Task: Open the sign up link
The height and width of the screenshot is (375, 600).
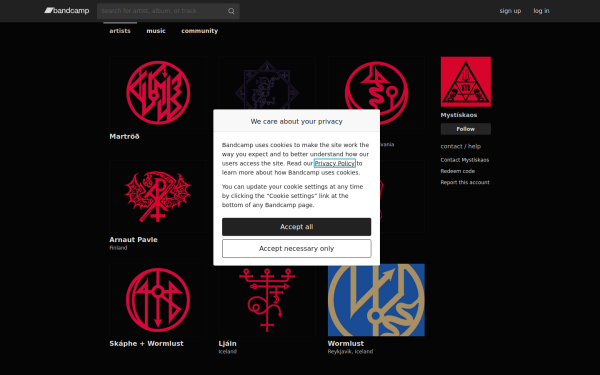Action: point(510,11)
